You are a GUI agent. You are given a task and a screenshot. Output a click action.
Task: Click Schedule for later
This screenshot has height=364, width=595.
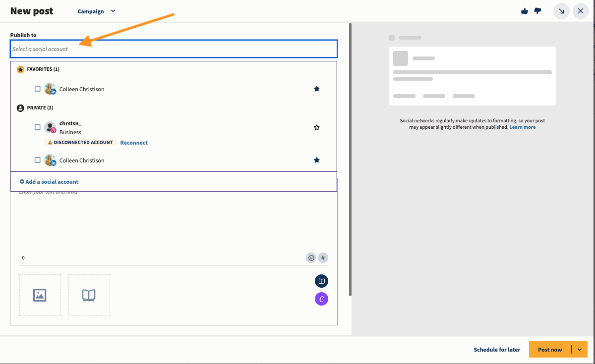[497, 350]
